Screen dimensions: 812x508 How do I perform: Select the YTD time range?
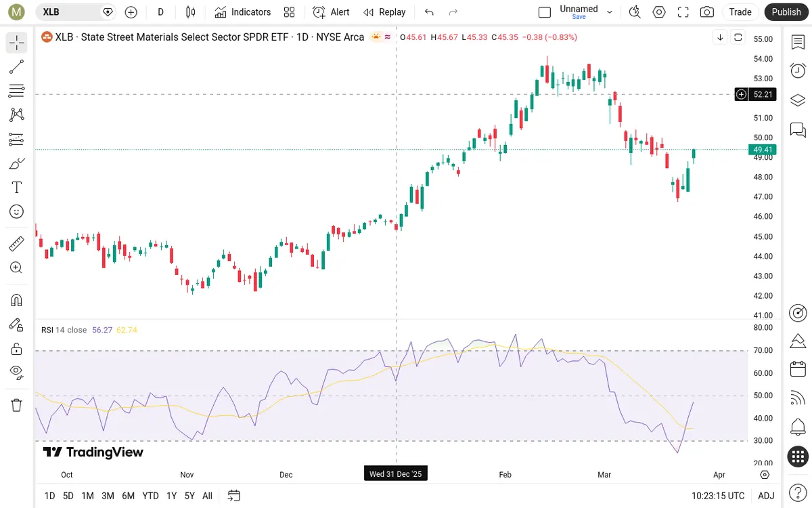click(150, 496)
